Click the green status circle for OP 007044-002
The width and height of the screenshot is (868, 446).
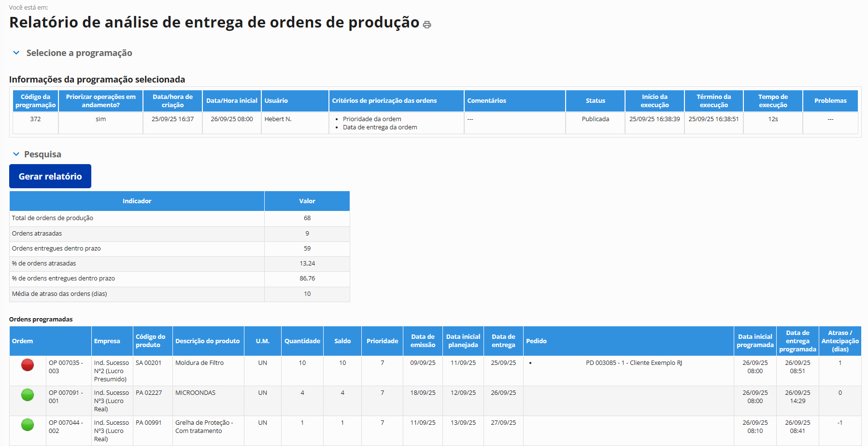coord(28,425)
